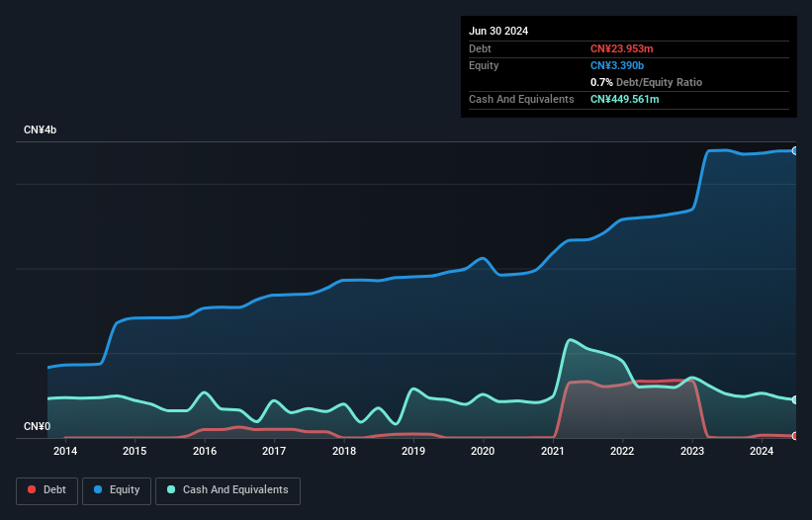Viewport: 812px width, 520px height.
Task: Click the 2020 x-axis label
Action: [x=483, y=451]
